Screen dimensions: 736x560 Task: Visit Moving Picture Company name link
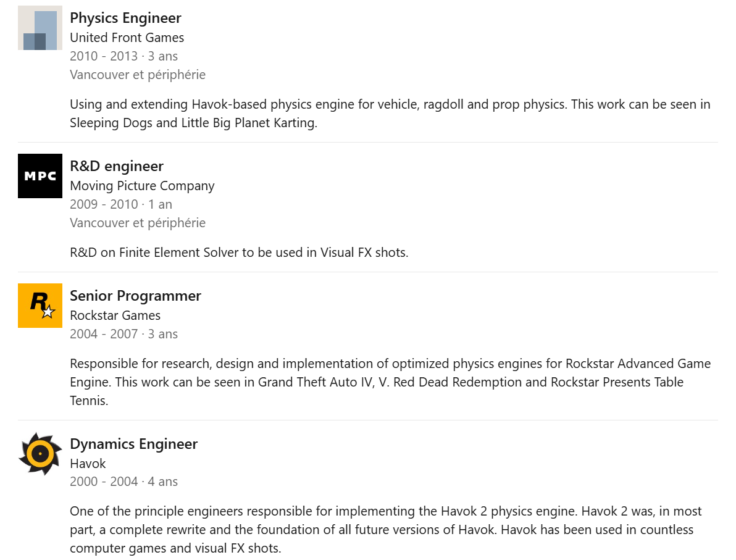click(142, 186)
